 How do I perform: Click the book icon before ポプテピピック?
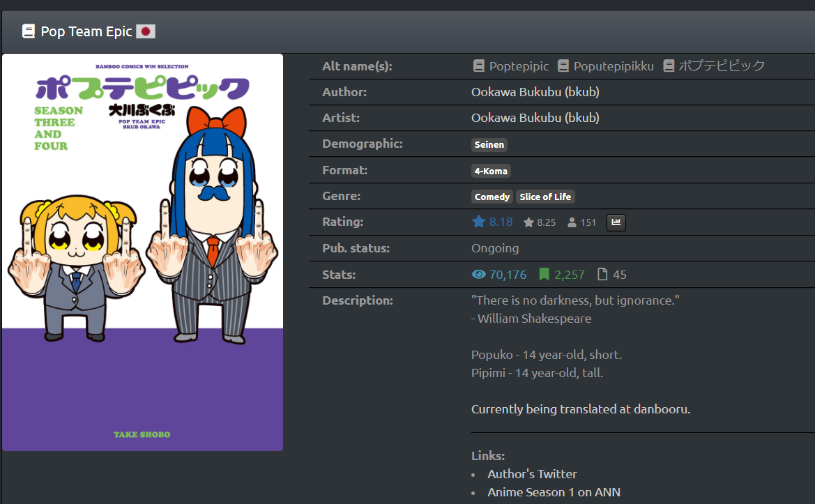coord(669,66)
